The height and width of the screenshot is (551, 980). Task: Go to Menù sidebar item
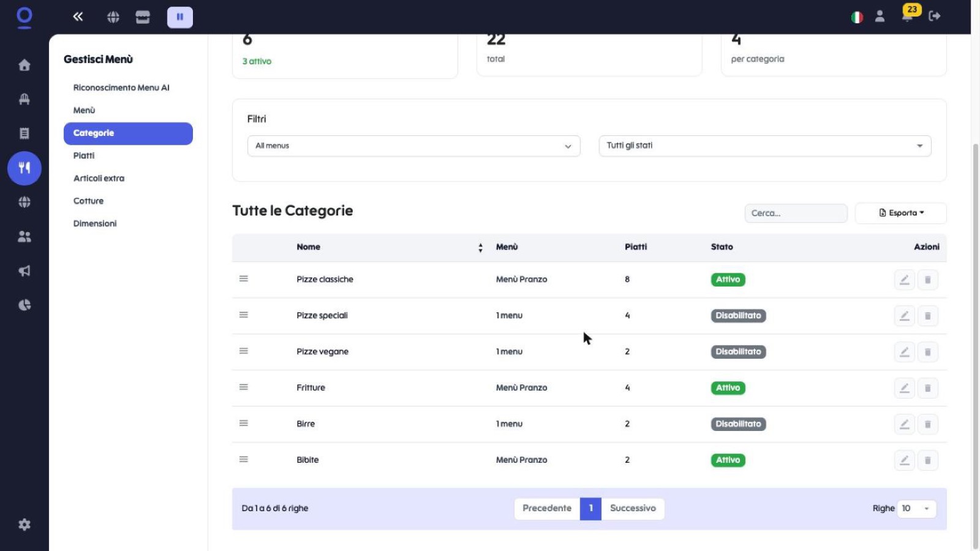coord(84,110)
